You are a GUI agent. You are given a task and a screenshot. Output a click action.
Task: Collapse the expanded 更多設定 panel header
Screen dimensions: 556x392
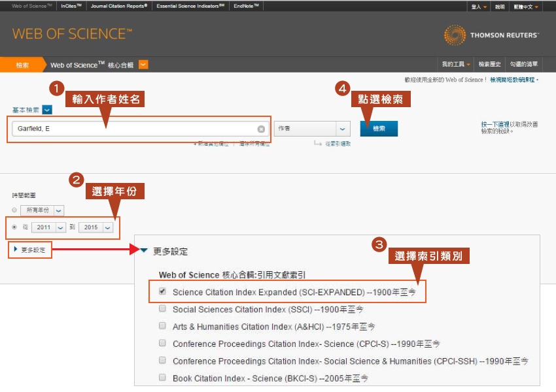coord(164,252)
